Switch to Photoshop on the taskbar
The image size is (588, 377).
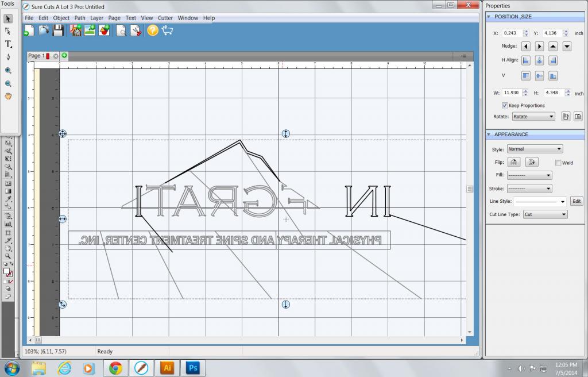(193, 368)
